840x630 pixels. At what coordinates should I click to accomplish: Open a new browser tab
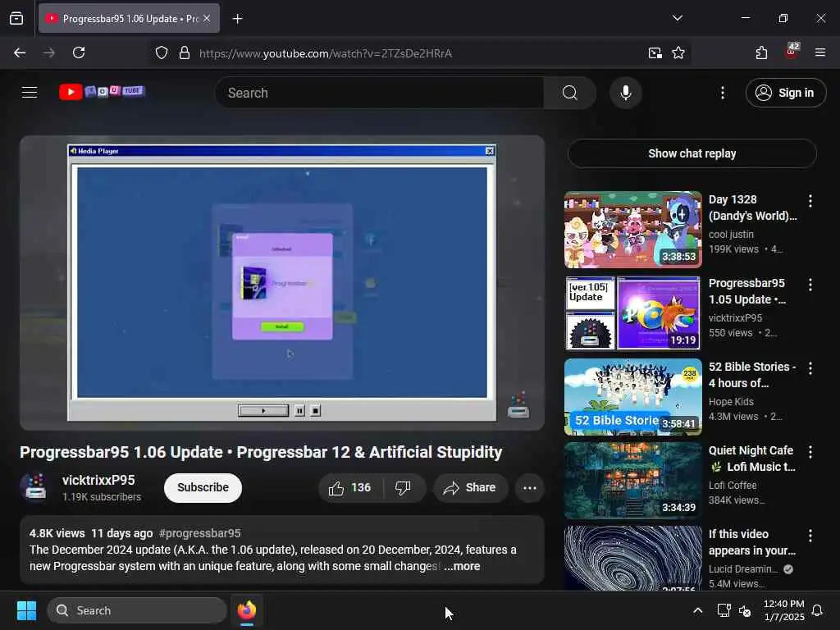[237, 19]
